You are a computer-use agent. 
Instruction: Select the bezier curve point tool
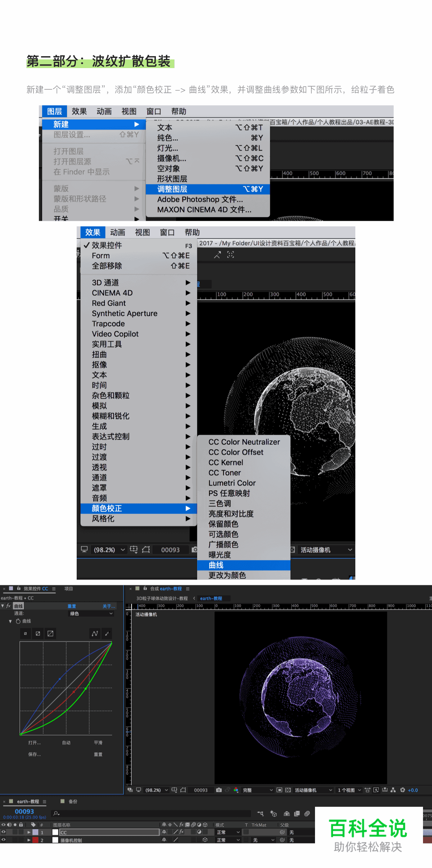click(95, 634)
